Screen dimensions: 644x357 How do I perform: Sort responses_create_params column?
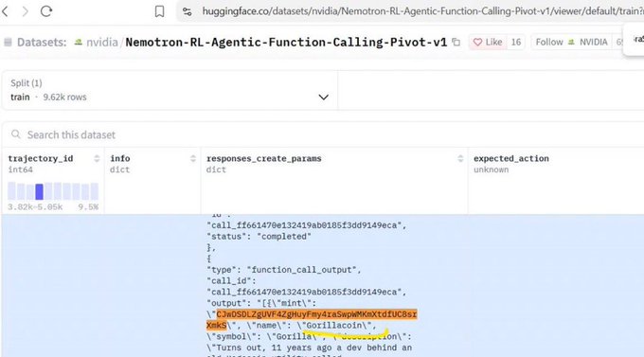pos(460,158)
